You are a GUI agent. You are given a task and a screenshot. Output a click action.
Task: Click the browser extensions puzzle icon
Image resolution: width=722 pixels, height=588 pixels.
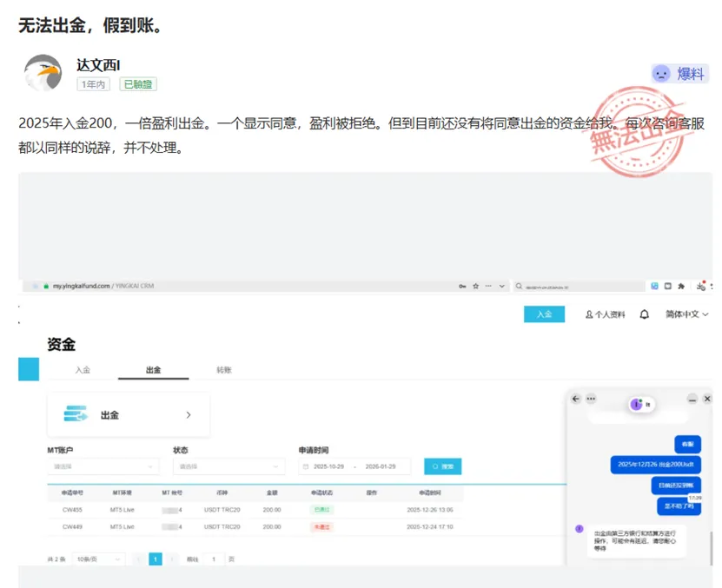pyautogui.click(x=681, y=286)
